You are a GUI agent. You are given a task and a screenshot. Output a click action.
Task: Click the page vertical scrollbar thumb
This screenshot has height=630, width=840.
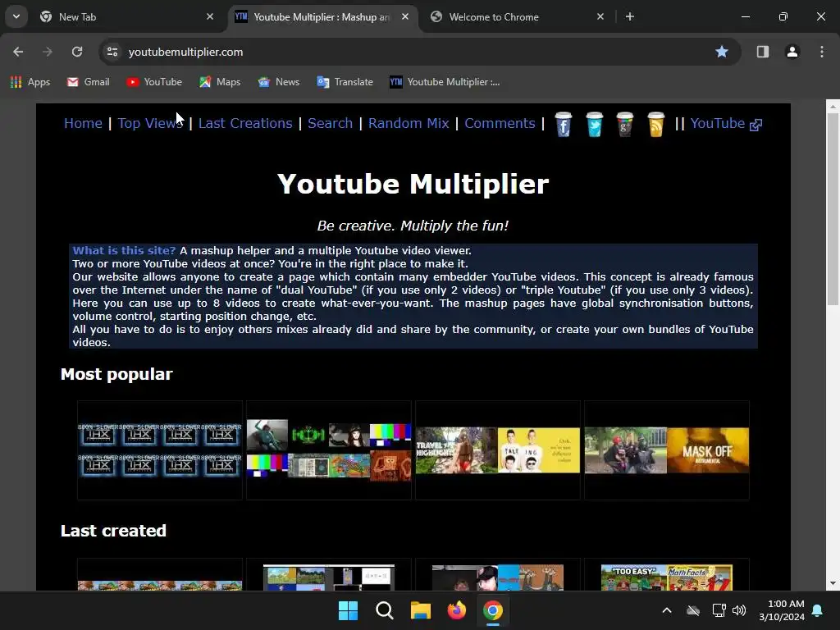(833, 209)
